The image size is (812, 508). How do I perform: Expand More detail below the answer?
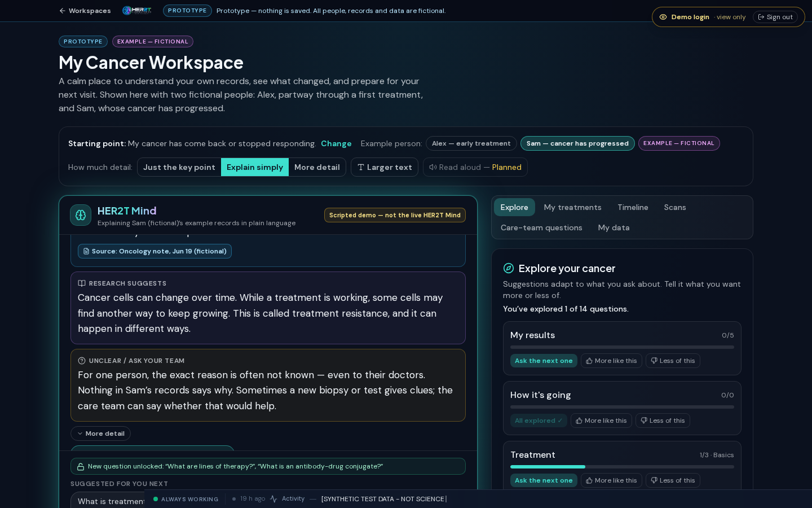100,433
